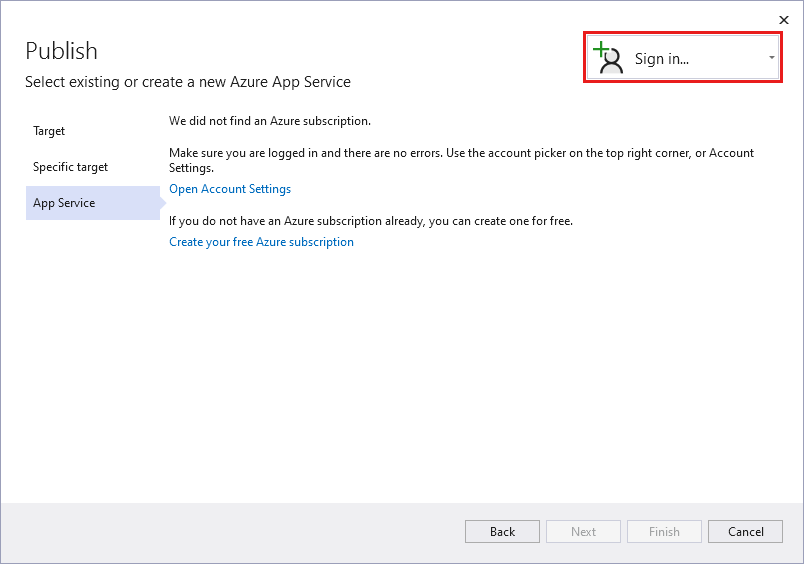
Task: Click the "If you do not have" sentence
Action: click(371, 221)
